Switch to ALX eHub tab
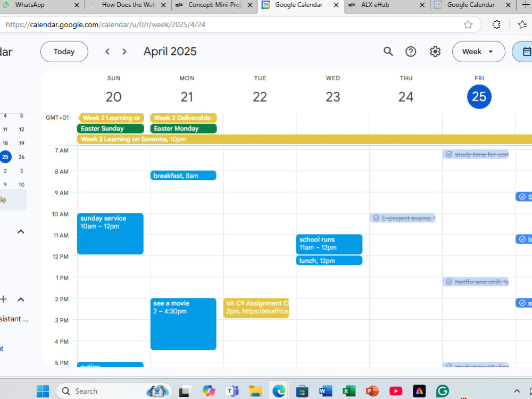 point(387,5)
